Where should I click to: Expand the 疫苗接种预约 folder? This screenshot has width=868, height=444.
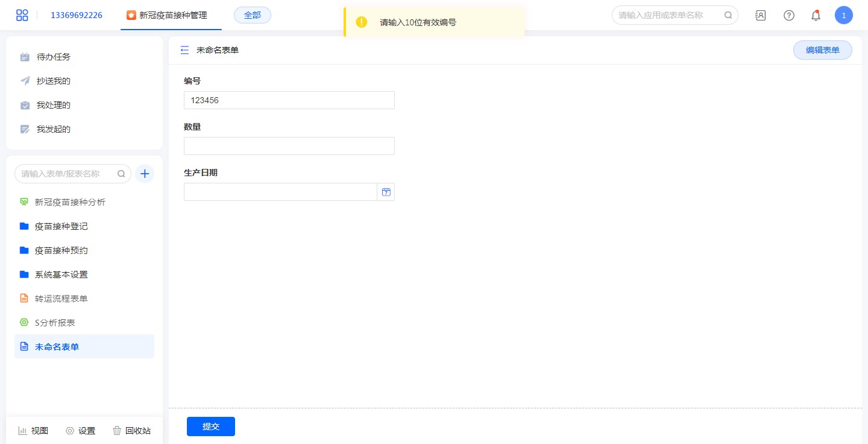(61, 250)
